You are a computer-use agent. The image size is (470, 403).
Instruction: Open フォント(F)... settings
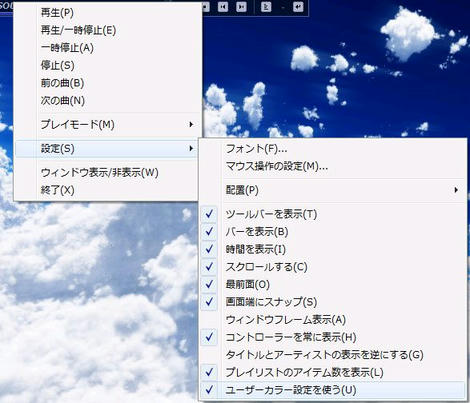(x=333, y=149)
